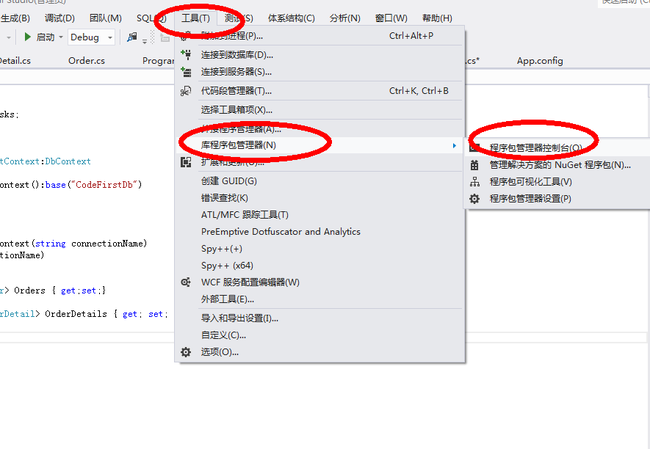
Task: Open the 团队(M) menu
Action: 106,18
